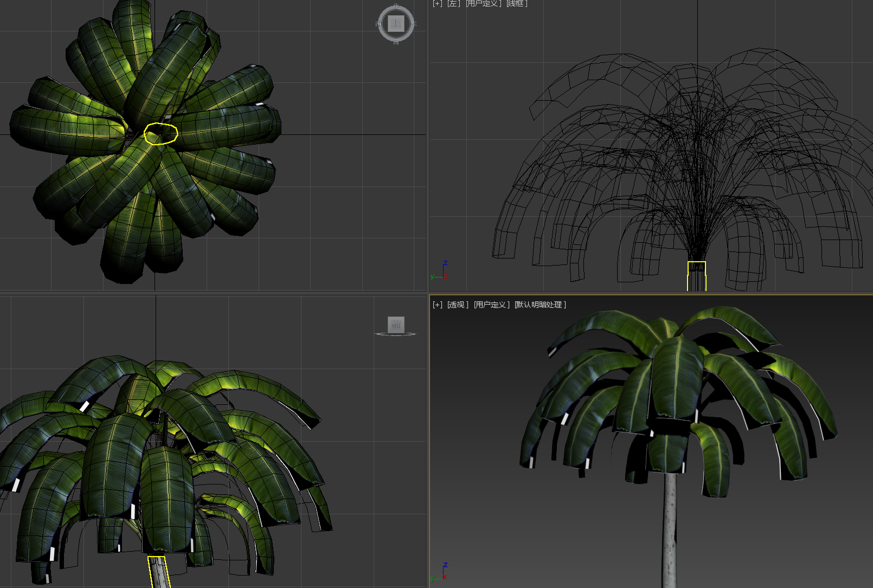
Task: Open the [透视] perspective view menu
Action: (458, 305)
